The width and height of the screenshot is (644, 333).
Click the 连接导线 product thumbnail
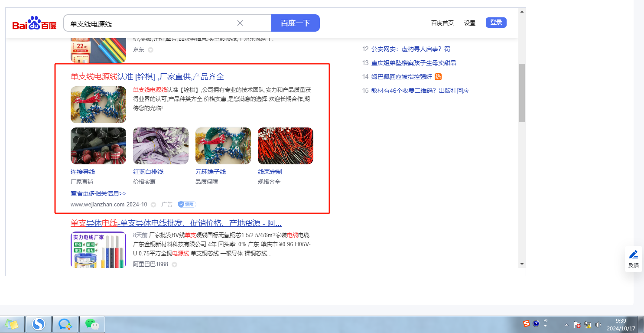98,146
